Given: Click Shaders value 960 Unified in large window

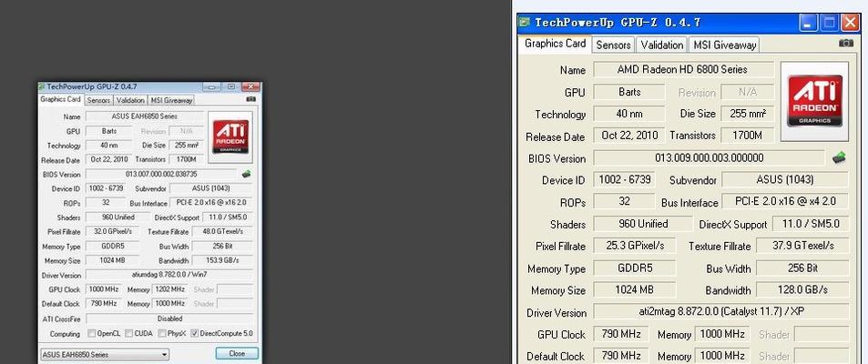Looking at the screenshot, I should [643, 224].
